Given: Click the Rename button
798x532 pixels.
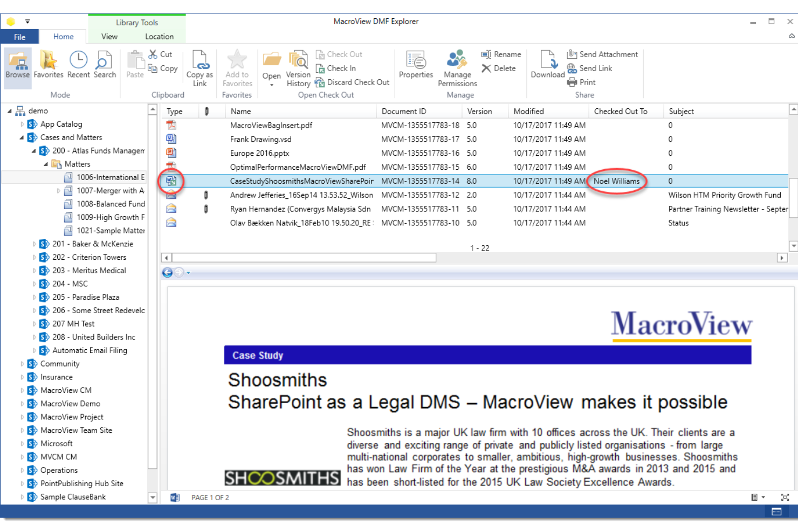Looking at the screenshot, I should click(x=501, y=54).
